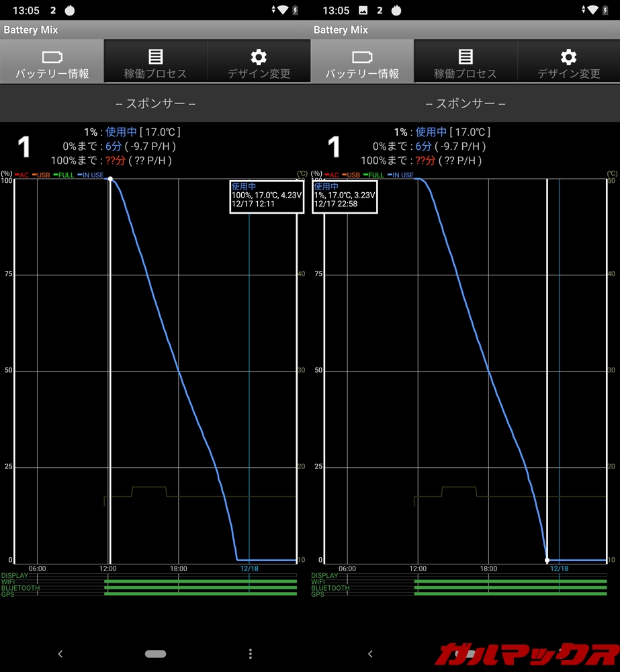Tap the image notification icon in status bar

[363, 10]
